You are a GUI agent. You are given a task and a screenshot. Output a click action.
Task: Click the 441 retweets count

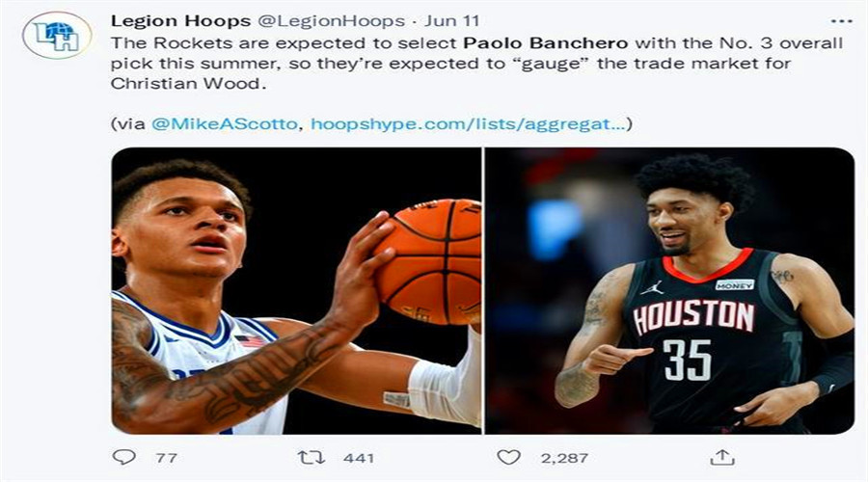(x=358, y=458)
